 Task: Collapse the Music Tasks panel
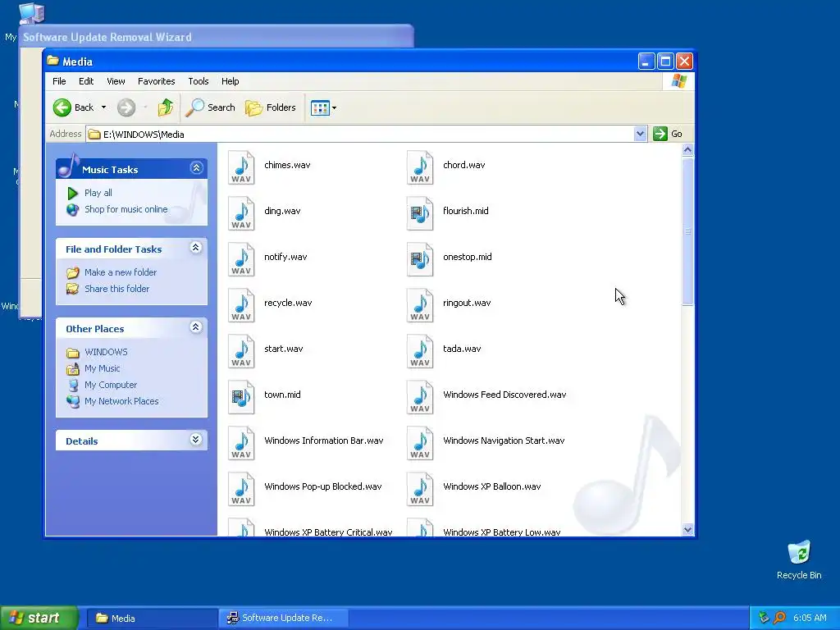point(196,168)
